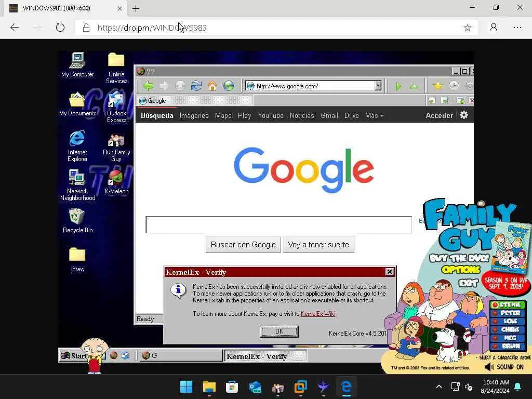Click the green Go arrow beside the URL bar

[x=398, y=86]
